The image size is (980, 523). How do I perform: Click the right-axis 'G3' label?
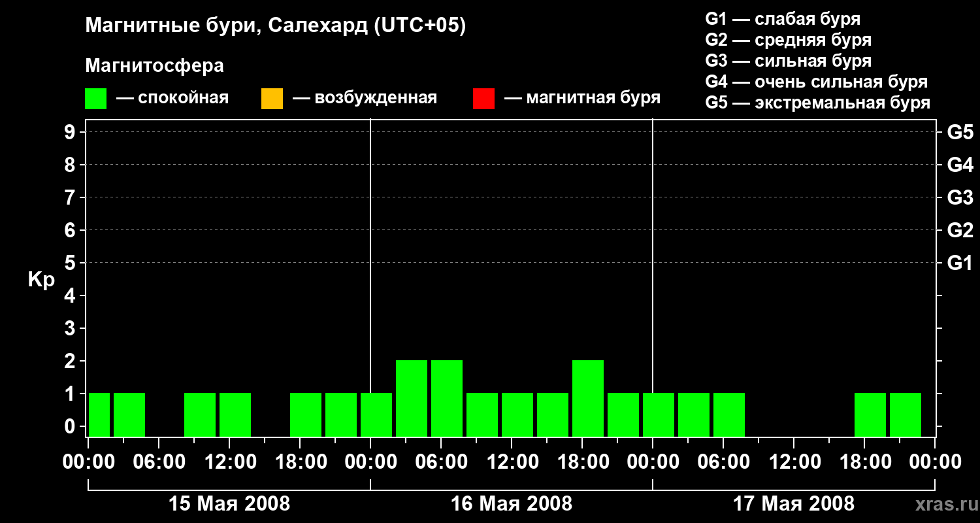960,197
